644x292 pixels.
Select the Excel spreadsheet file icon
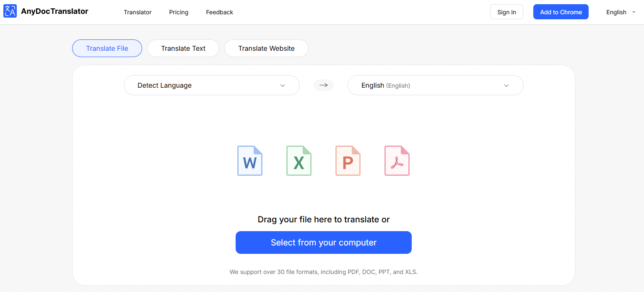(299, 160)
